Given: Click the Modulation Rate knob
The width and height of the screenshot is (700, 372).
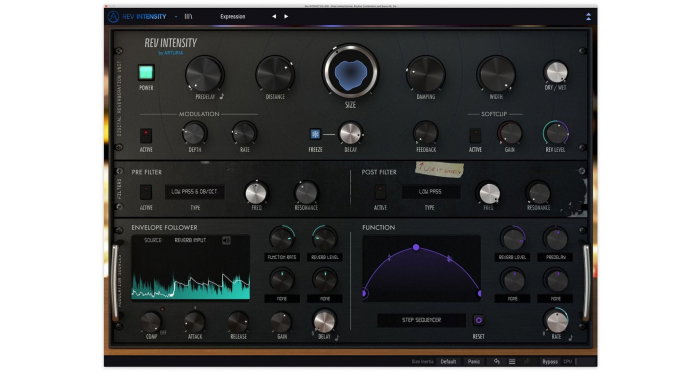Looking at the screenshot, I should (x=244, y=133).
